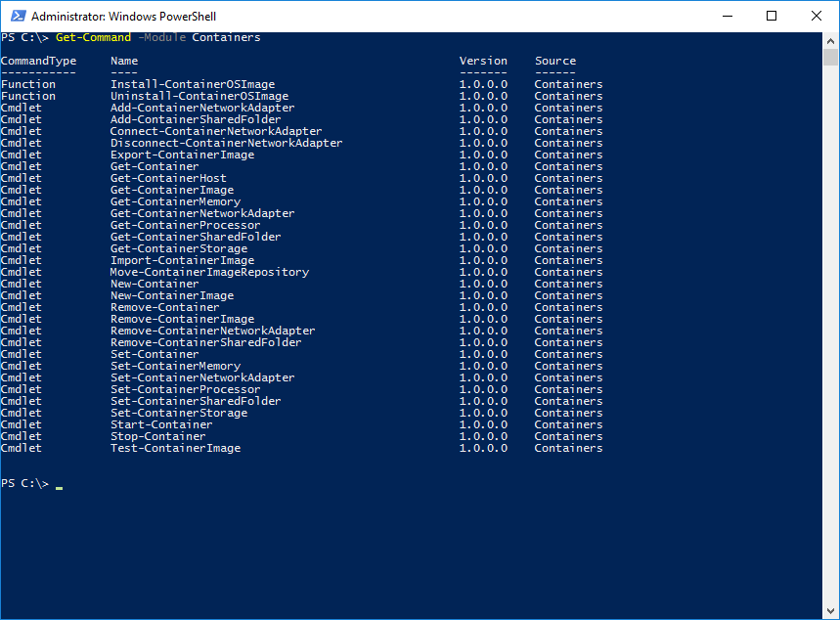The height and width of the screenshot is (620, 840).
Task: Click the Get-Command text in prompt
Action: [x=93, y=37]
